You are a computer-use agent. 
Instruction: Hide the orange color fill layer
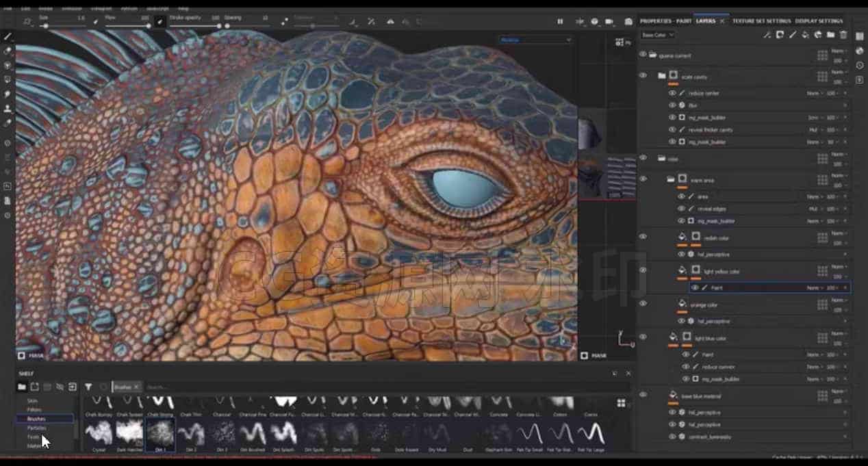pyautogui.click(x=643, y=303)
